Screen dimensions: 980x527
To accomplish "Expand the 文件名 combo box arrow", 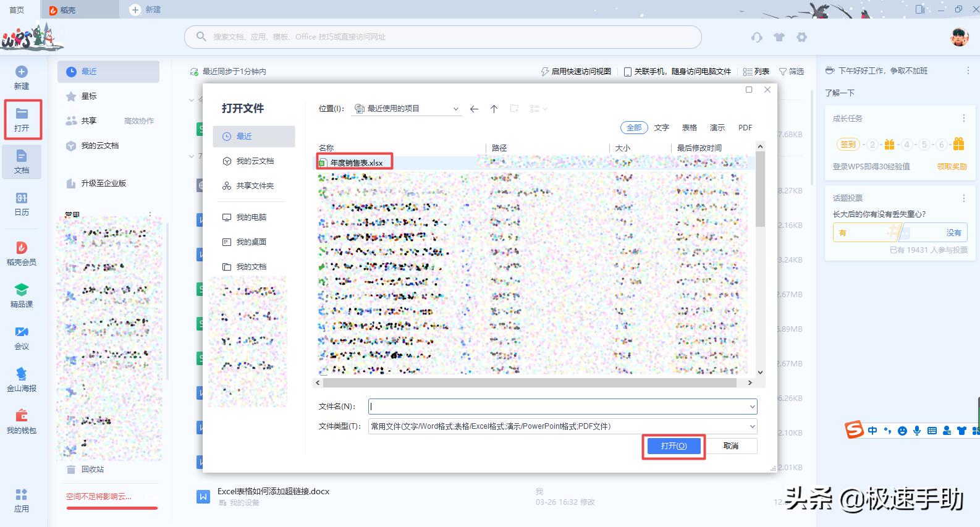I will pos(752,407).
